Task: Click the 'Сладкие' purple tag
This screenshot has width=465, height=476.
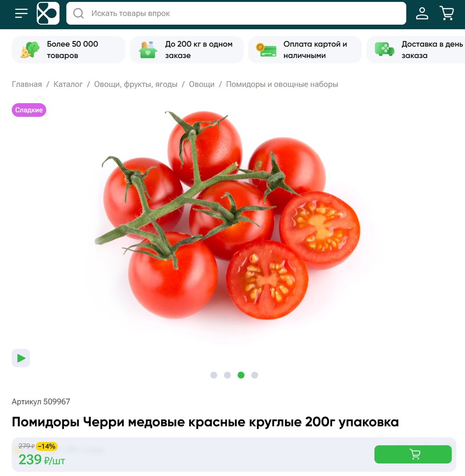Action: click(x=29, y=110)
